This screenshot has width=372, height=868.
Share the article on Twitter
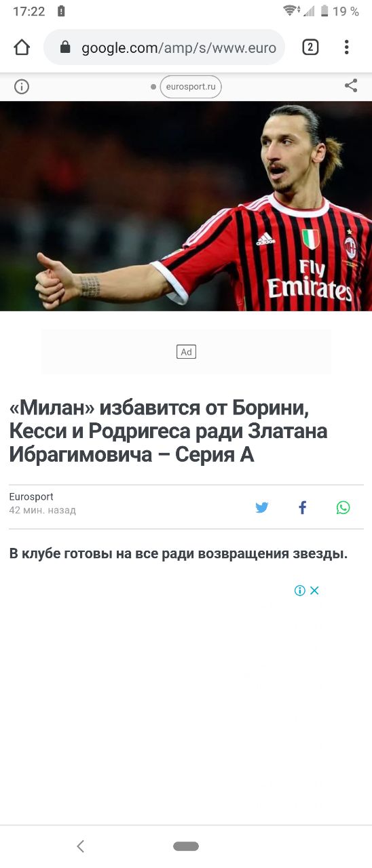pyautogui.click(x=262, y=507)
